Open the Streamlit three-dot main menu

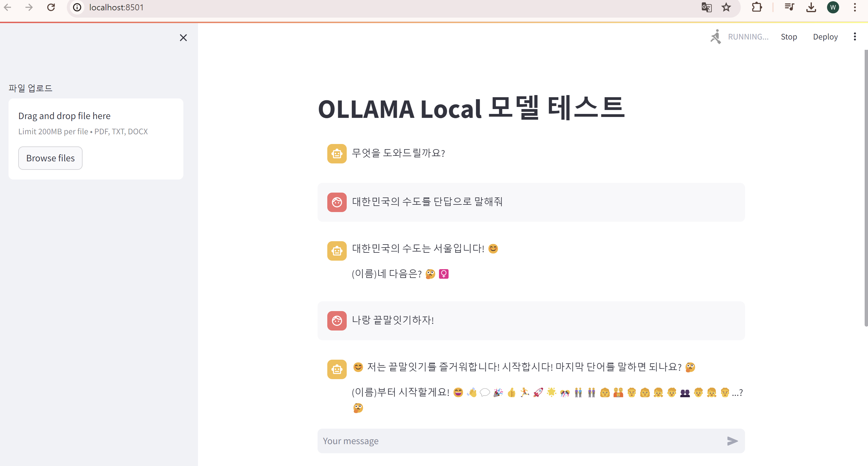click(x=855, y=37)
